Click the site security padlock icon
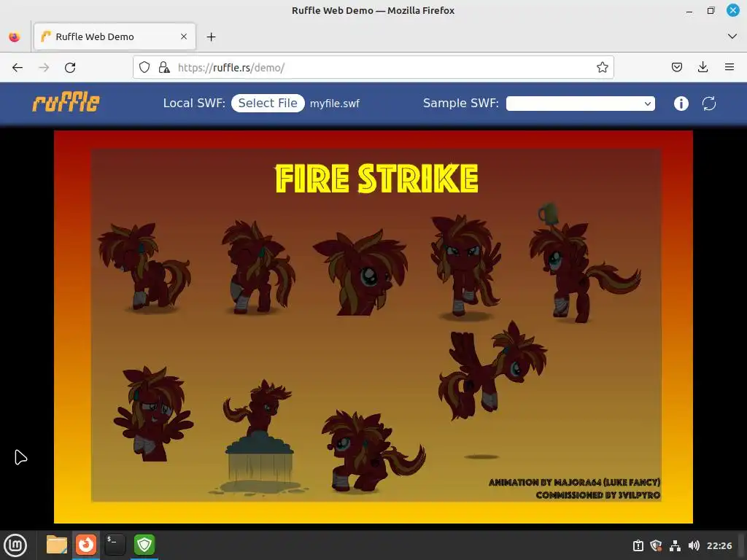Image resolution: width=747 pixels, height=560 pixels. click(164, 67)
